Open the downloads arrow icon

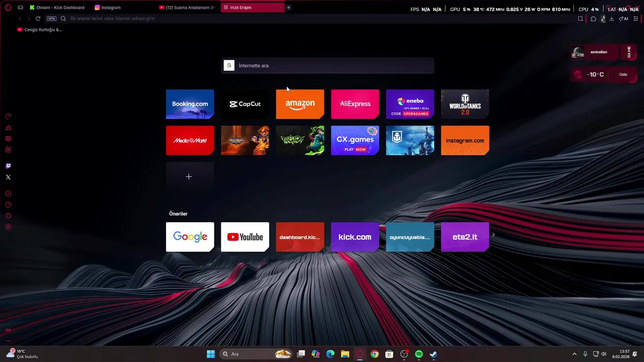point(611,19)
